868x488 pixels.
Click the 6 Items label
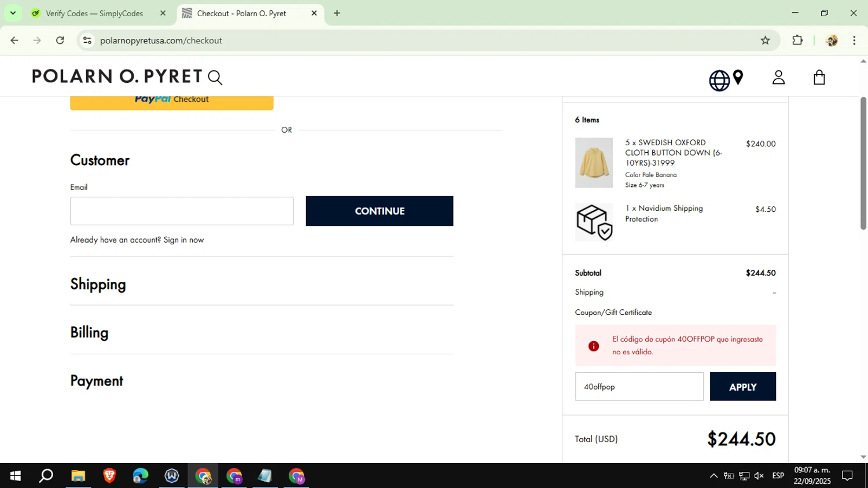tap(587, 120)
